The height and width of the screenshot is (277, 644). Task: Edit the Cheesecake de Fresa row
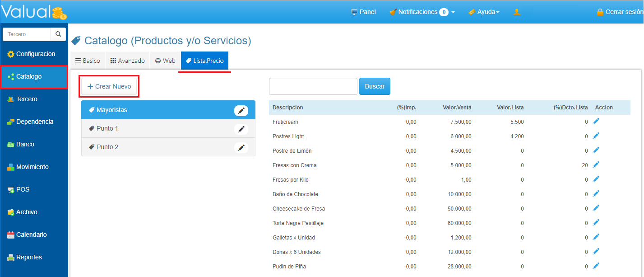tap(596, 208)
